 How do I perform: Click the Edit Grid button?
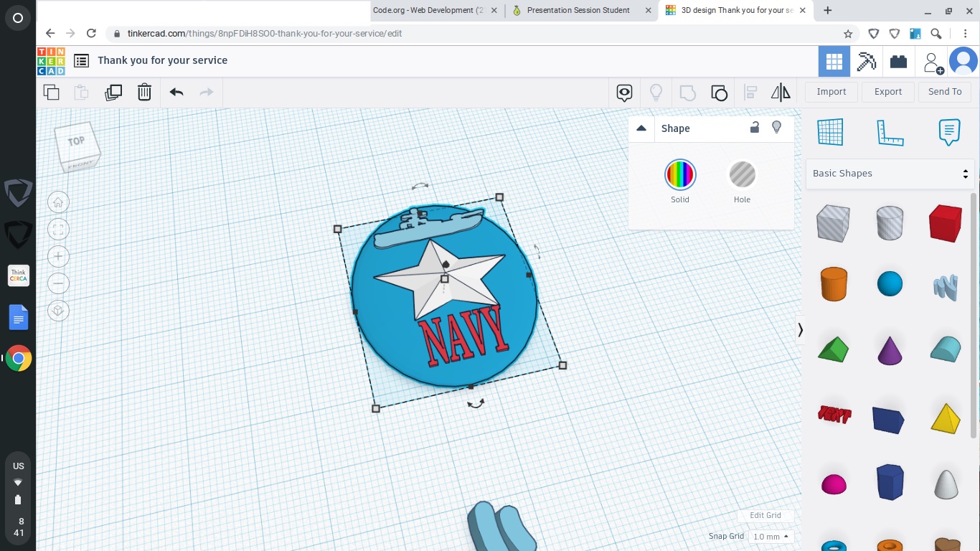pyautogui.click(x=765, y=515)
